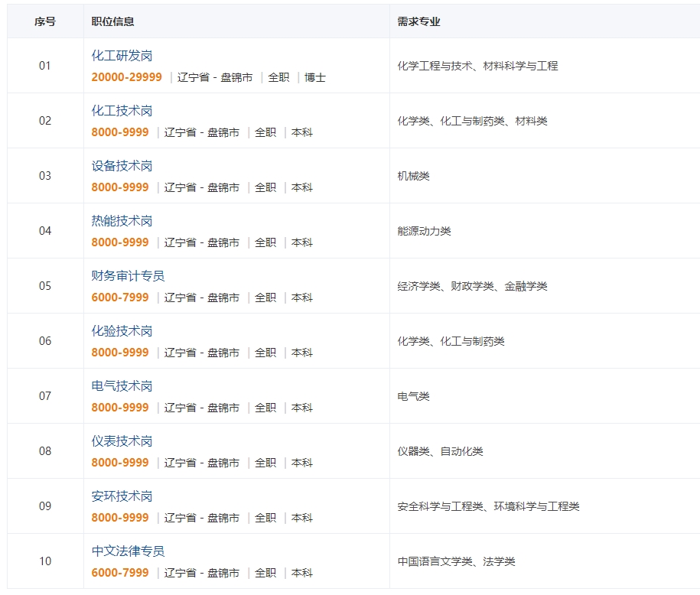The image size is (700, 595).
Task: Select the 财务审计专员 position link
Action: coord(128,276)
